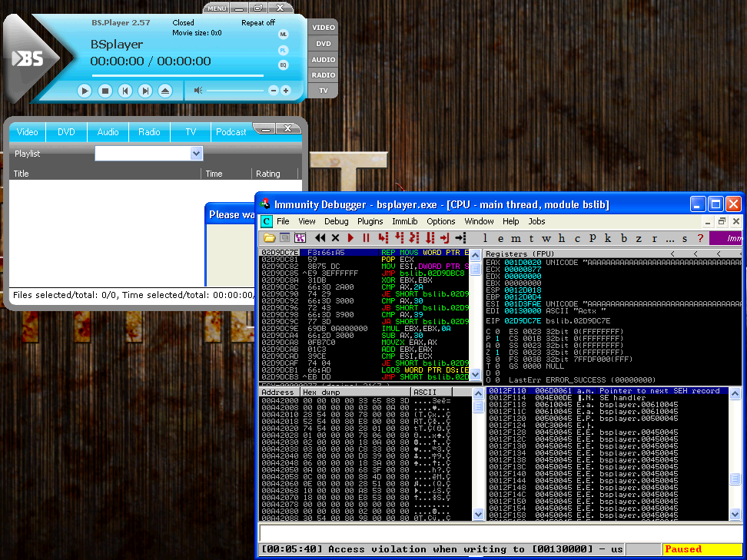Click go to address arrow icon
This screenshot has height=560, width=747.
coord(460,237)
